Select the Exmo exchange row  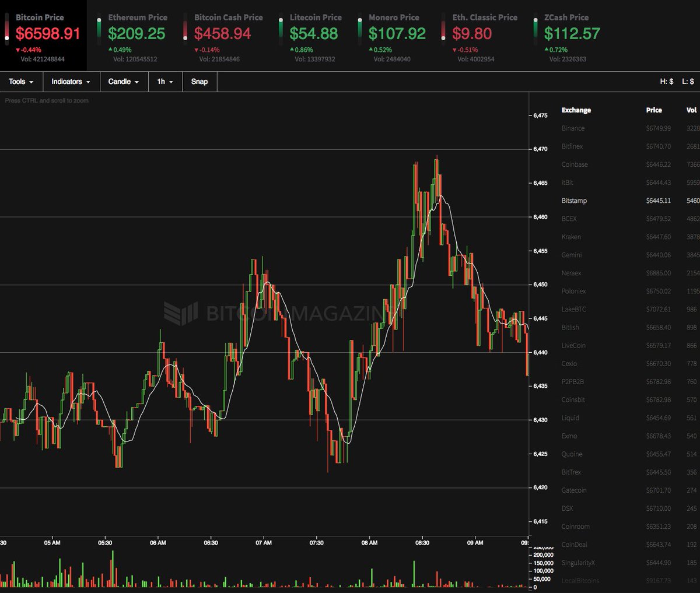tap(630, 436)
